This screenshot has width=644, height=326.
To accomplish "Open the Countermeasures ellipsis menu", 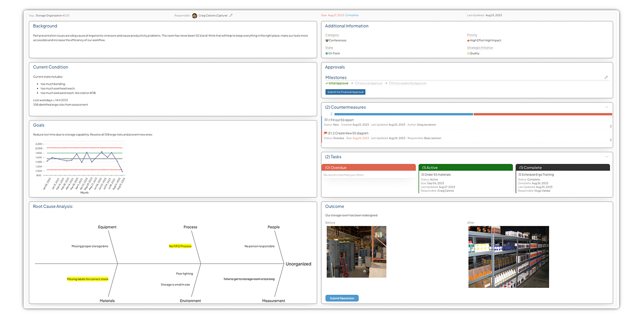I will point(607,107).
